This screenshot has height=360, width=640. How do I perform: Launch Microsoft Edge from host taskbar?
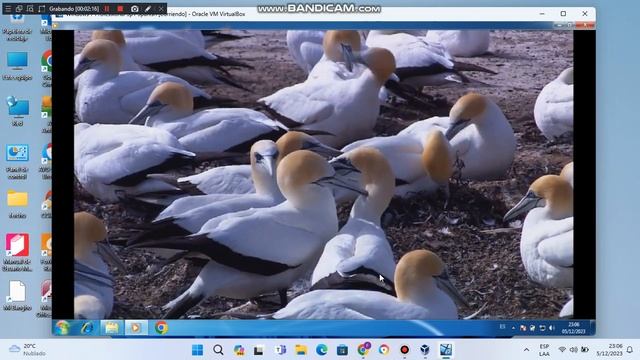click(322, 350)
